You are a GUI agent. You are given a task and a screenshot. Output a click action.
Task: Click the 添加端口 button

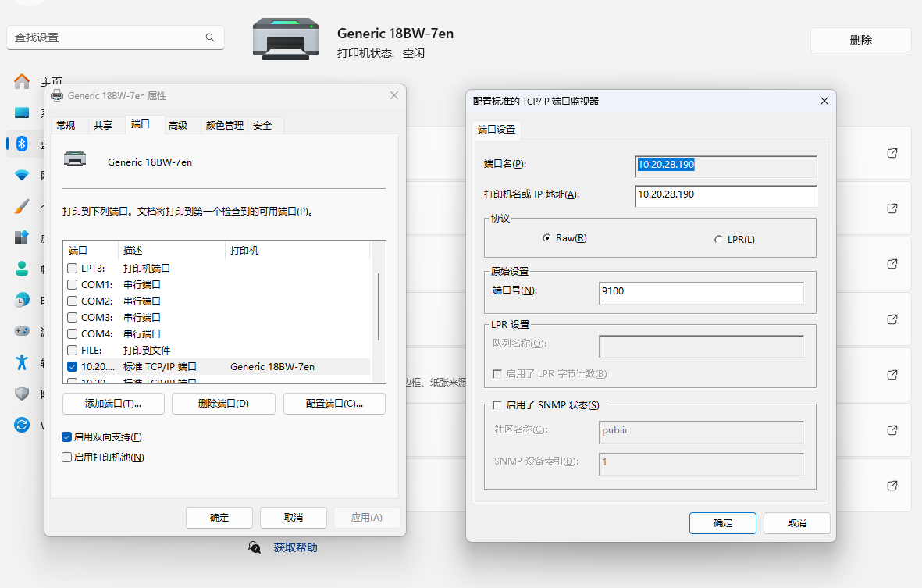pos(113,404)
